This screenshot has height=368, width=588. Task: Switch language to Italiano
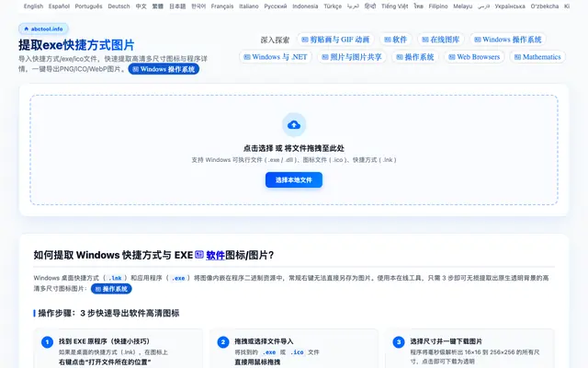click(249, 6)
